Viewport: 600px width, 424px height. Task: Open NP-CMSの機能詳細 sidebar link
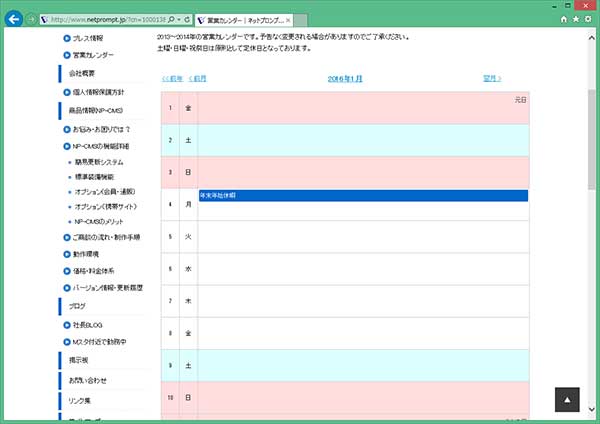[101, 146]
